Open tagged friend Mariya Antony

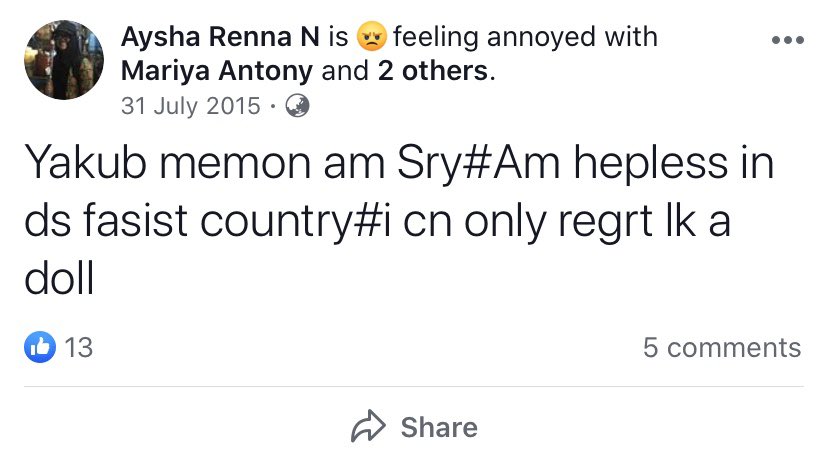pos(217,71)
